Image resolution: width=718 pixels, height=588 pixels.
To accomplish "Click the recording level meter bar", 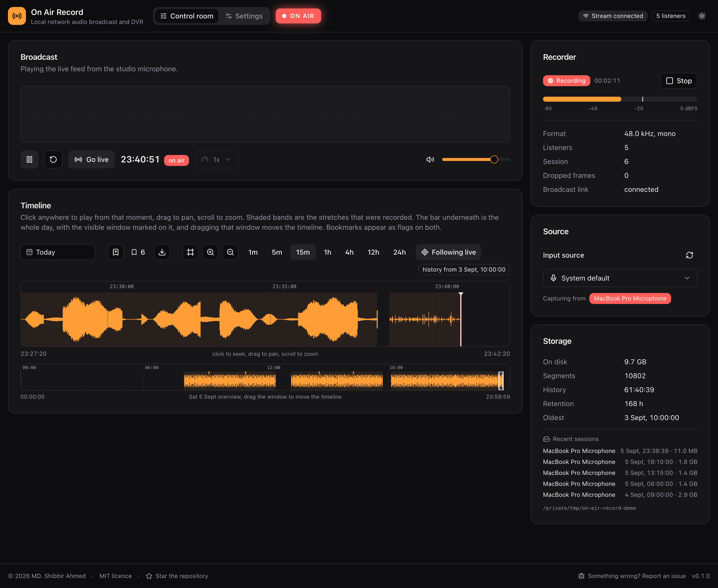I will point(620,99).
